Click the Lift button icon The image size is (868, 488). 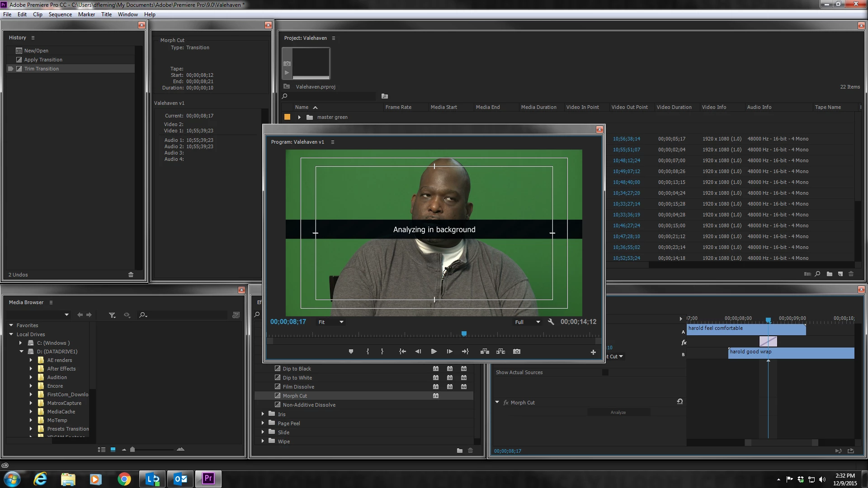[x=485, y=352]
